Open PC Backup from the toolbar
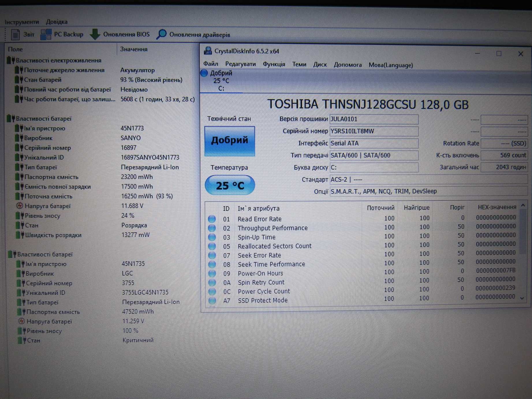532x399 pixels. click(62, 34)
